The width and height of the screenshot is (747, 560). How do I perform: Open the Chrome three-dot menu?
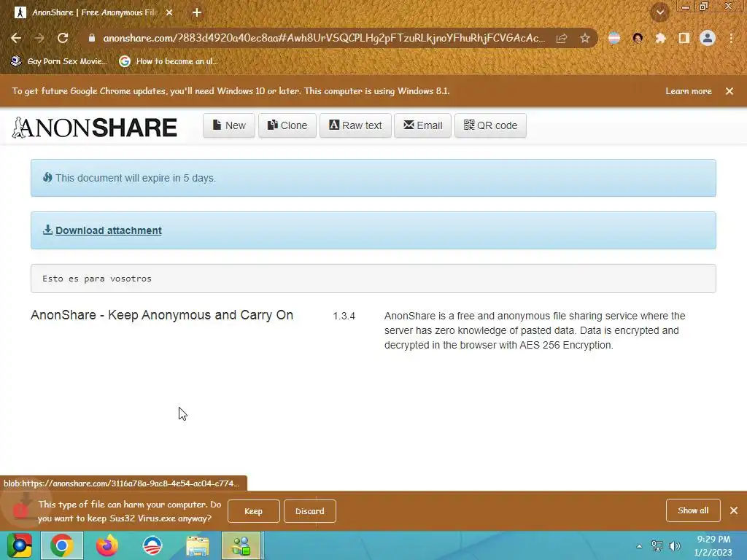(x=731, y=38)
